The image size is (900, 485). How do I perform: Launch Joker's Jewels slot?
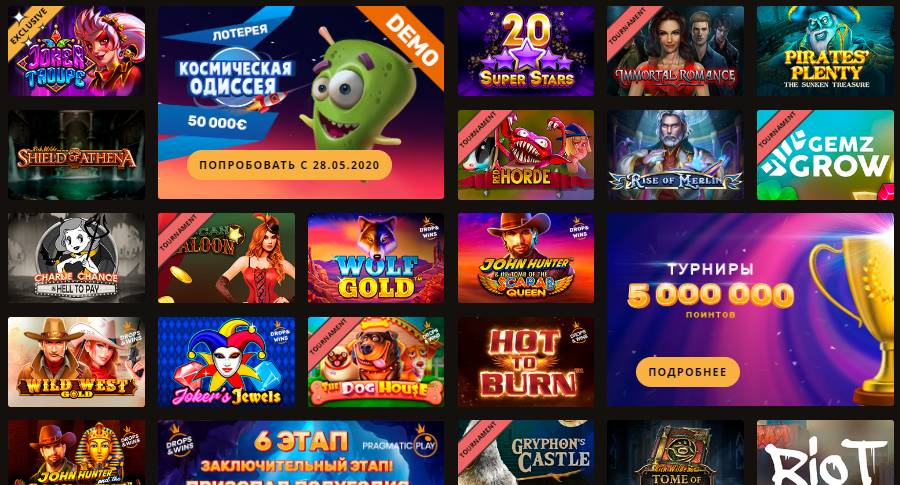(x=226, y=362)
